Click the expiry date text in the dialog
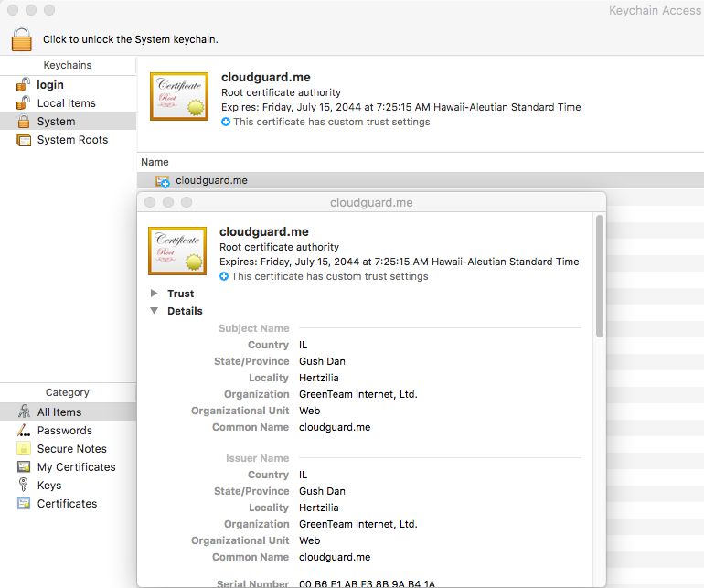The height and width of the screenshot is (588, 704). coord(400,262)
